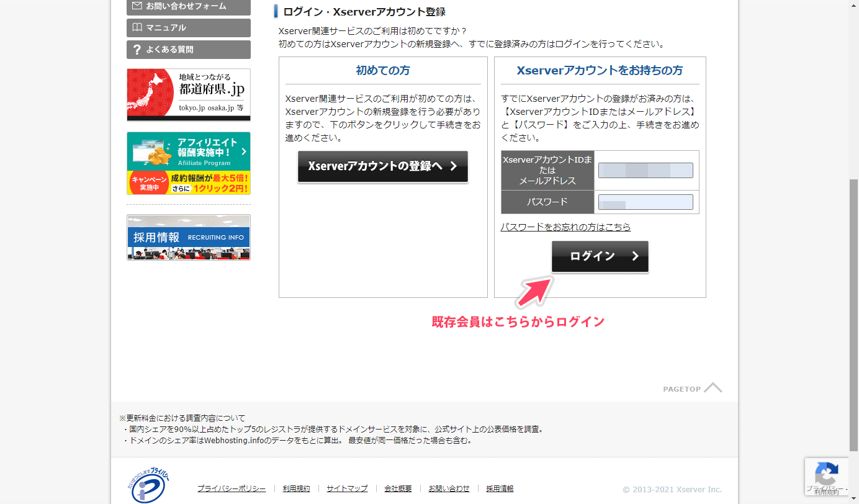
Task: Click the Xserverアカウントをお持ちの方 heading
Action: (x=600, y=71)
